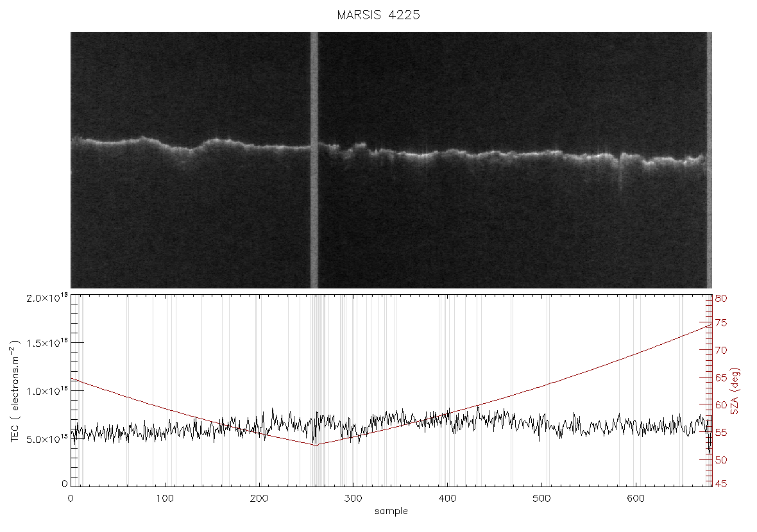
Task: Click the SZA curve minimum point
Action: [x=316, y=445]
